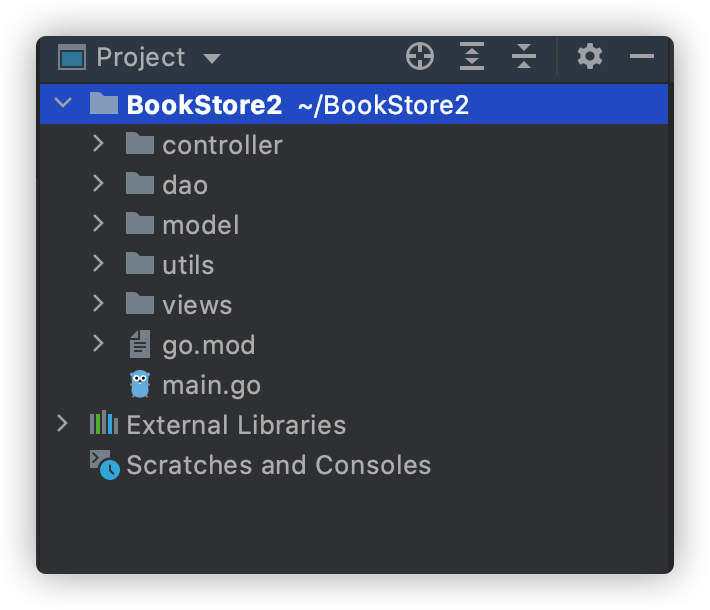
Task: Expand the views folder chevron
Action: [98, 303]
